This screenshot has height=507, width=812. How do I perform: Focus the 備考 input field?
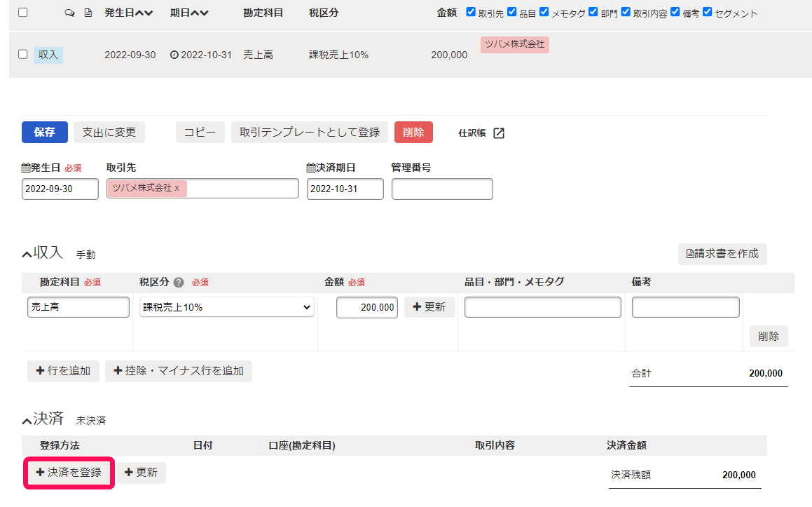click(686, 307)
